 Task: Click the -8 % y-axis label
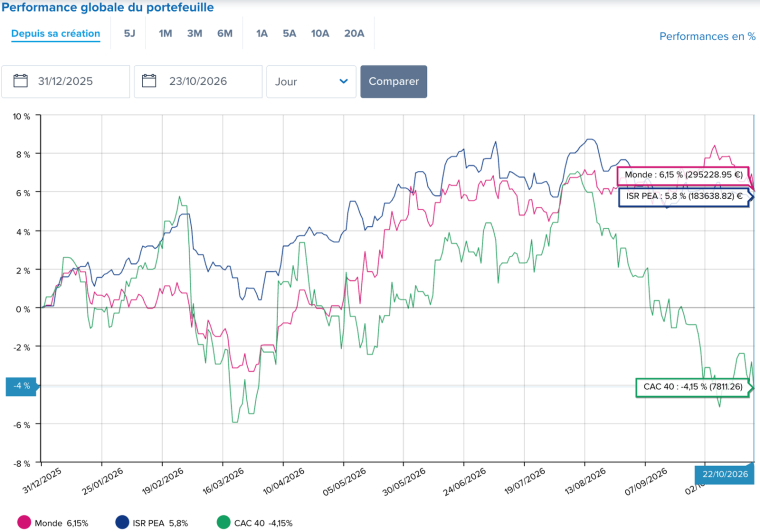coord(22,464)
